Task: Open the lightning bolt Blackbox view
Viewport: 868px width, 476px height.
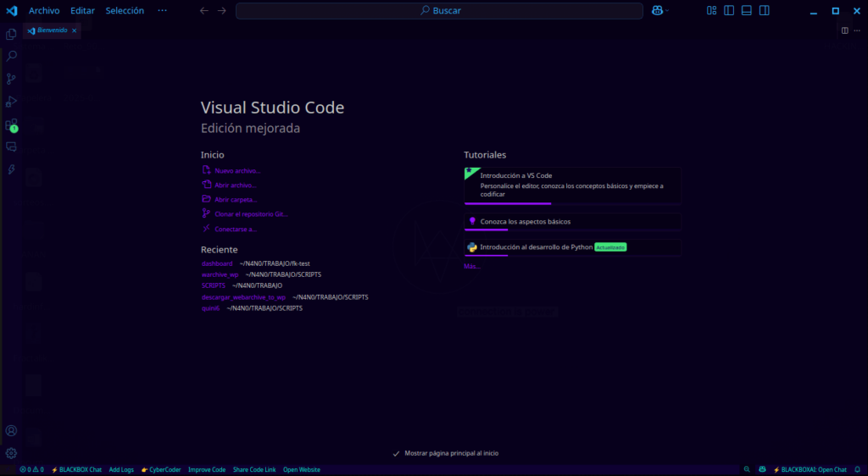Action: click(11, 169)
